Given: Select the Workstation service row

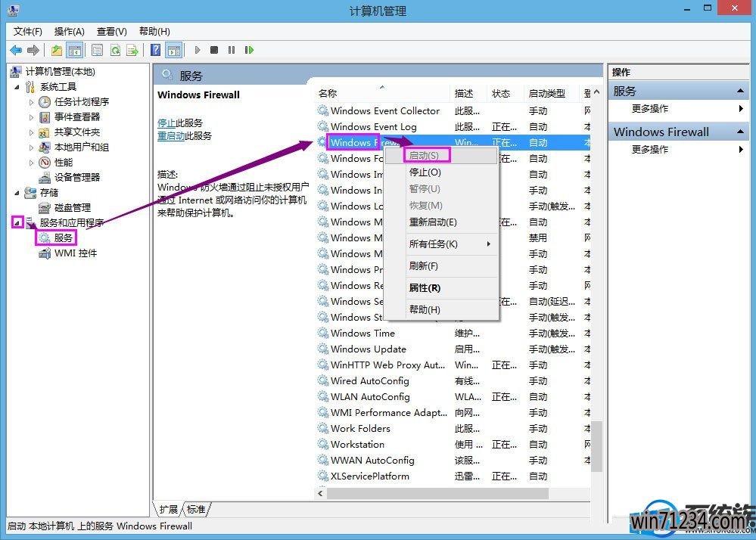Looking at the screenshot, I should tap(453, 445).
